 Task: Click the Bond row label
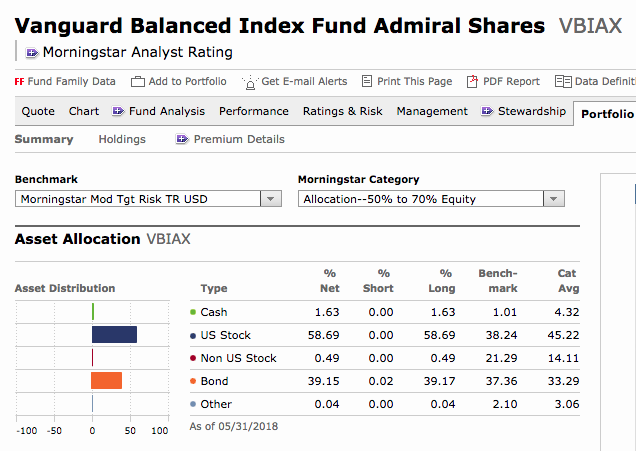(215, 381)
